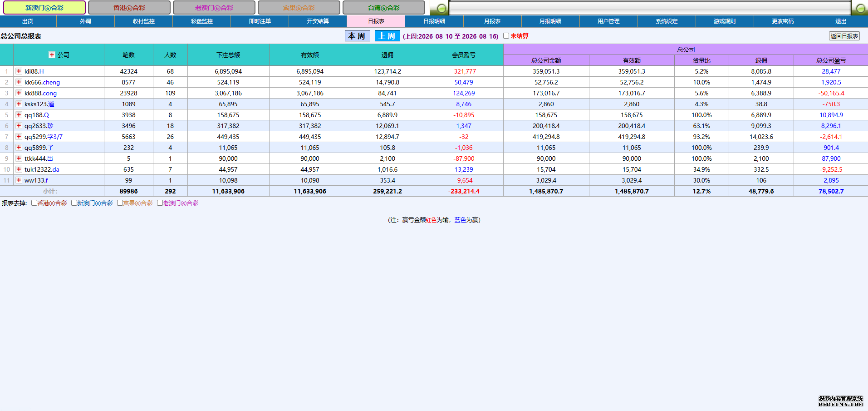Image resolution: width=868 pixels, height=411 pixels.
Task: Open the 外调 menu
Action: click(x=86, y=21)
